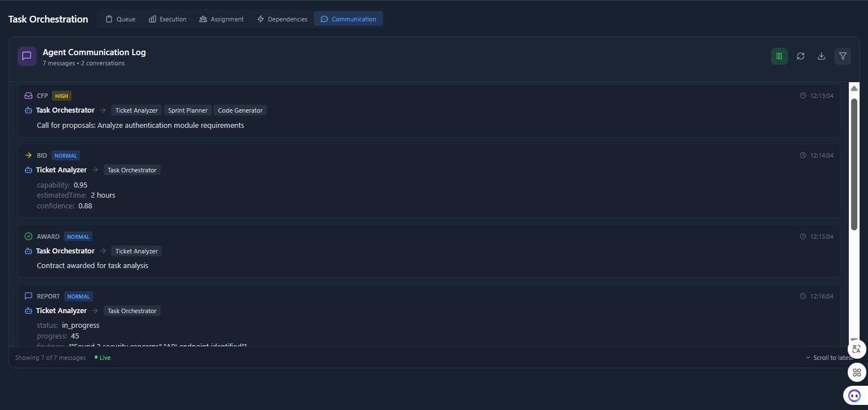868x410 pixels.
Task: Click the Queue tab clipboard icon
Action: pyautogui.click(x=109, y=19)
